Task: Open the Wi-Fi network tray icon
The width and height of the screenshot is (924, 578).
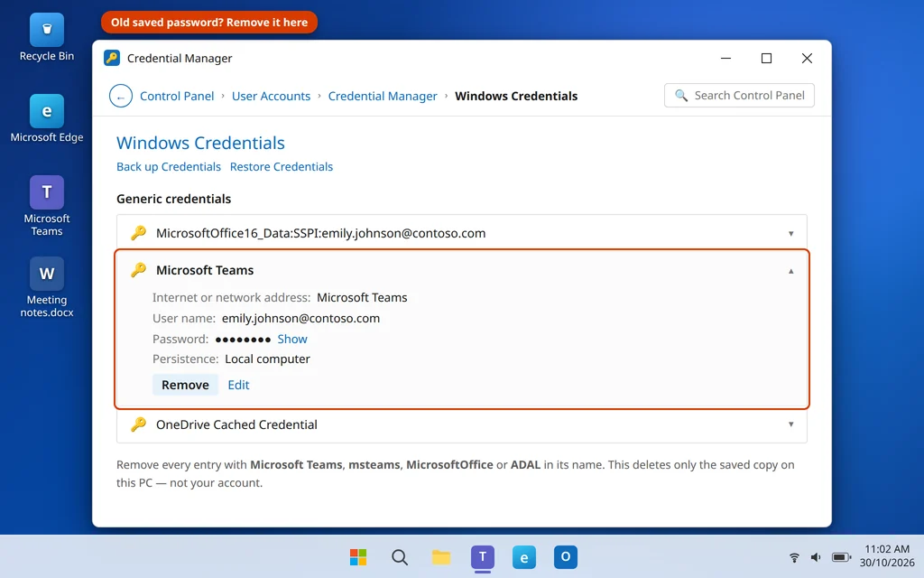Action: tap(794, 556)
